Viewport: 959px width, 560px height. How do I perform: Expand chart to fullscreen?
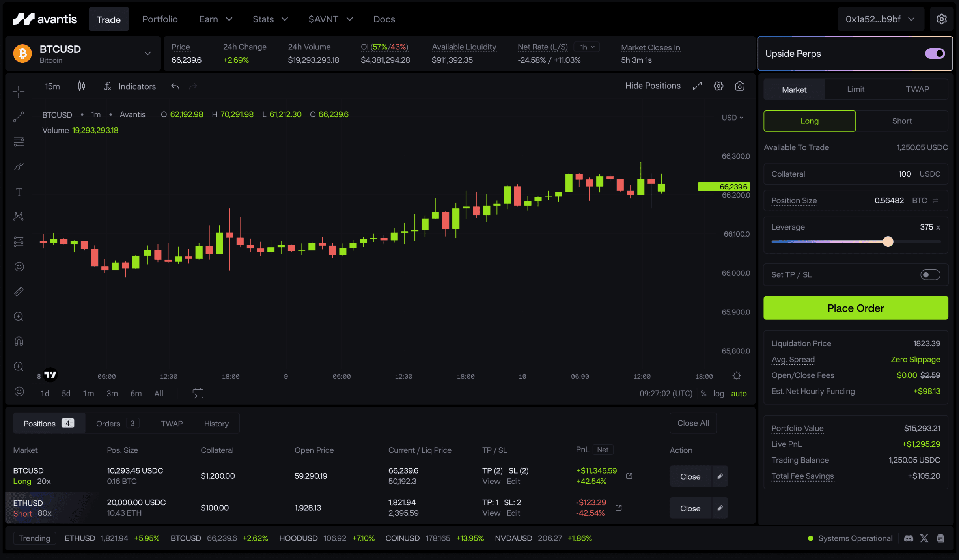697,86
